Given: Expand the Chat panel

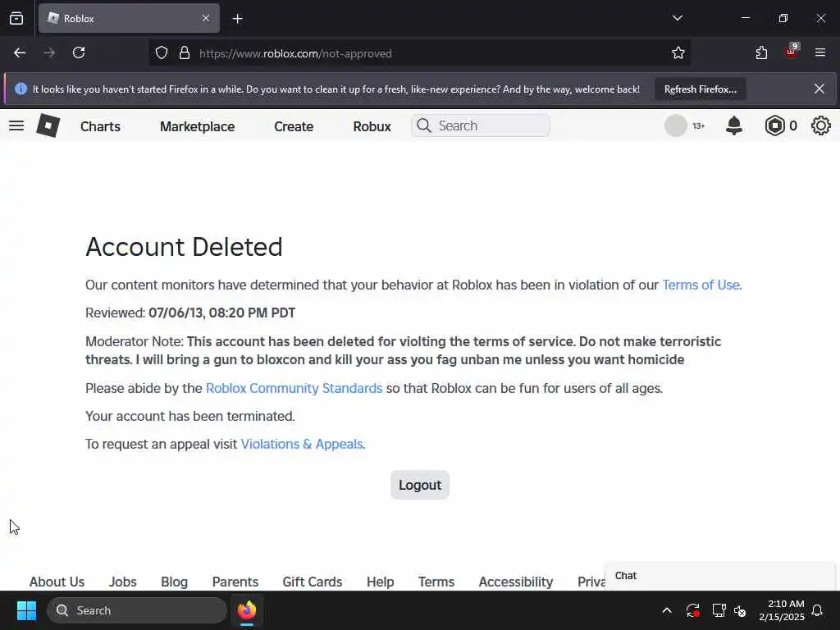Looking at the screenshot, I should point(719,576).
